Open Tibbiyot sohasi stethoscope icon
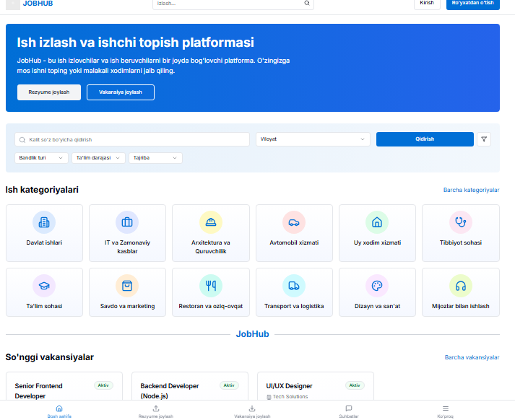515x420 pixels. (460, 222)
